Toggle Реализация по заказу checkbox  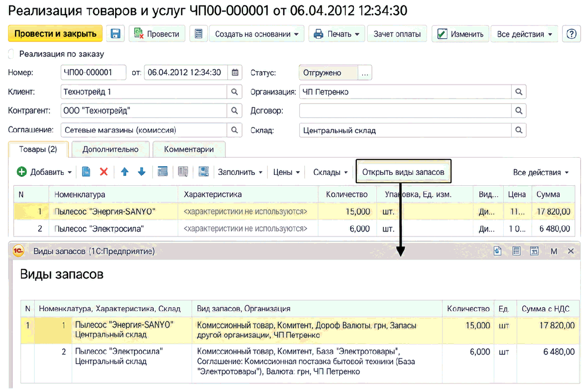click(11, 54)
